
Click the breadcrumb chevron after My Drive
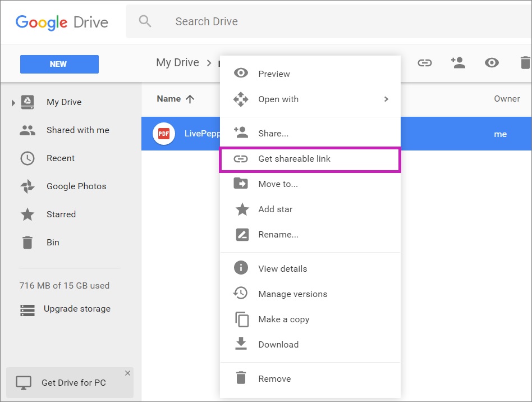209,63
